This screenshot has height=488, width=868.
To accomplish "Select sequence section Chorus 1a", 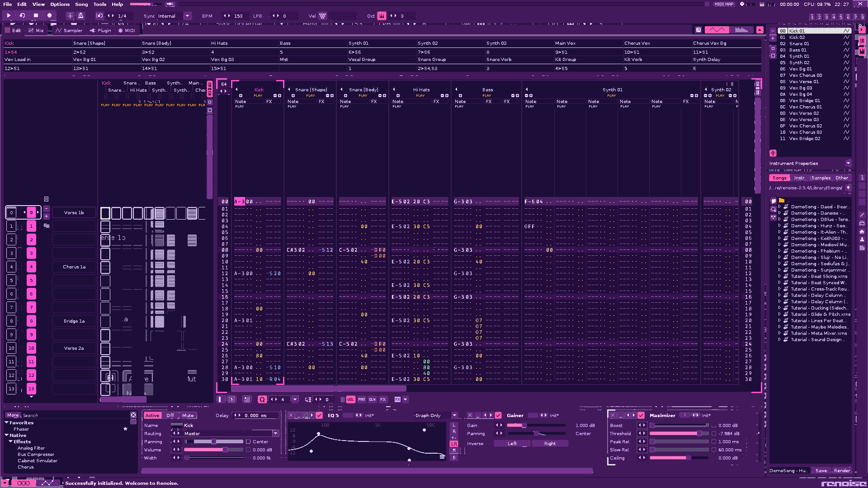I will click(x=74, y=267).
